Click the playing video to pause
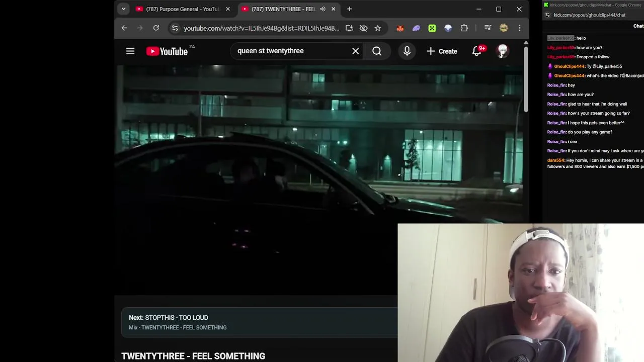644x362 pixels. point(319,179)
